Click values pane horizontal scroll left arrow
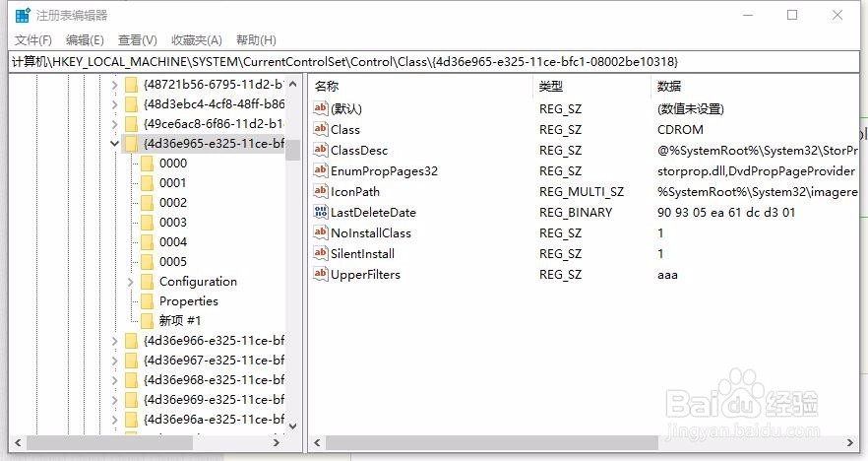 [x=317, y=442]
